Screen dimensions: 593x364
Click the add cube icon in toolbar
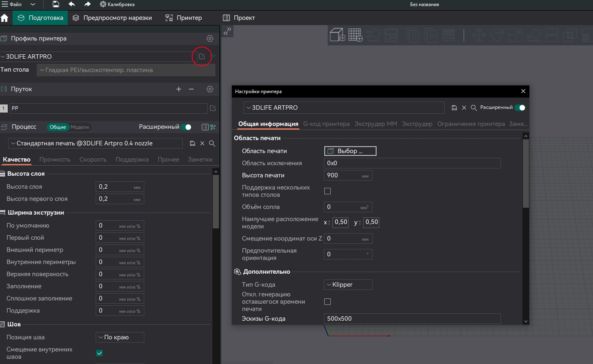coord(337,35)
